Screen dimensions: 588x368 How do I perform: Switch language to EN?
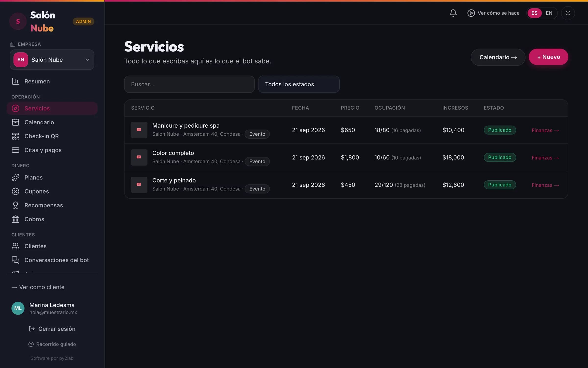(549, 13)
